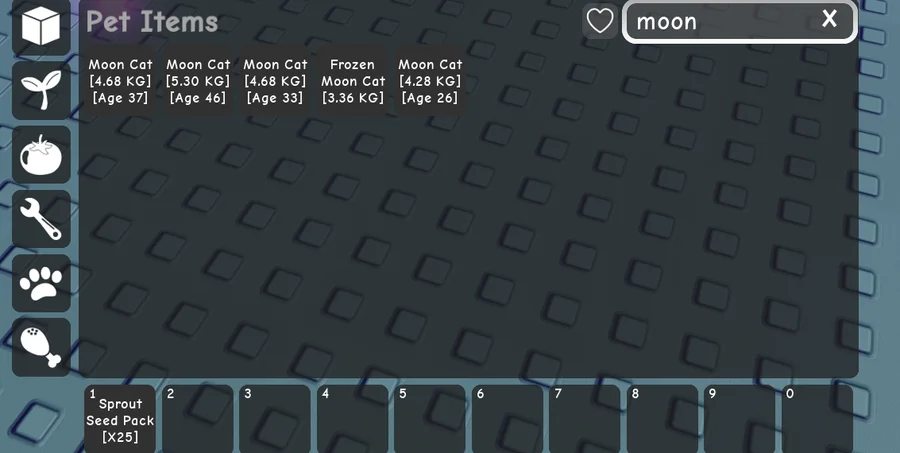Open the all-items cube category

click(x=41, y=26)
